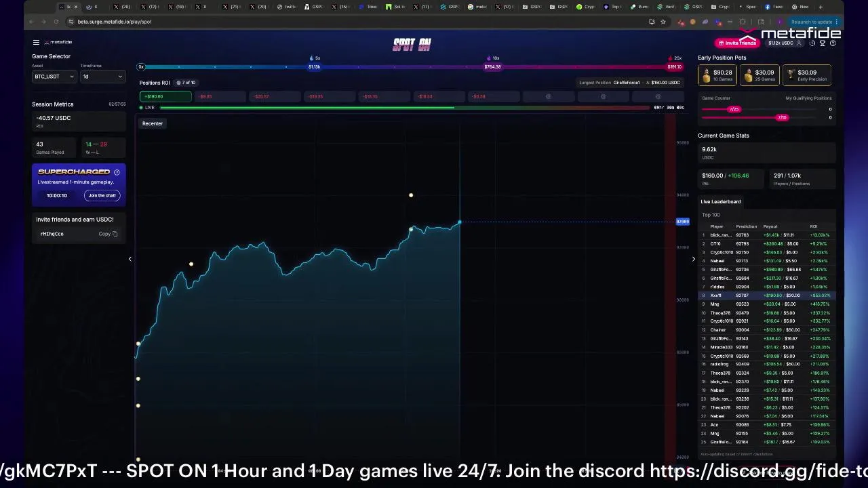Open the $30.09 Early Precision trophy card
This screenshot has height=488, width=868.
(808, 75)
